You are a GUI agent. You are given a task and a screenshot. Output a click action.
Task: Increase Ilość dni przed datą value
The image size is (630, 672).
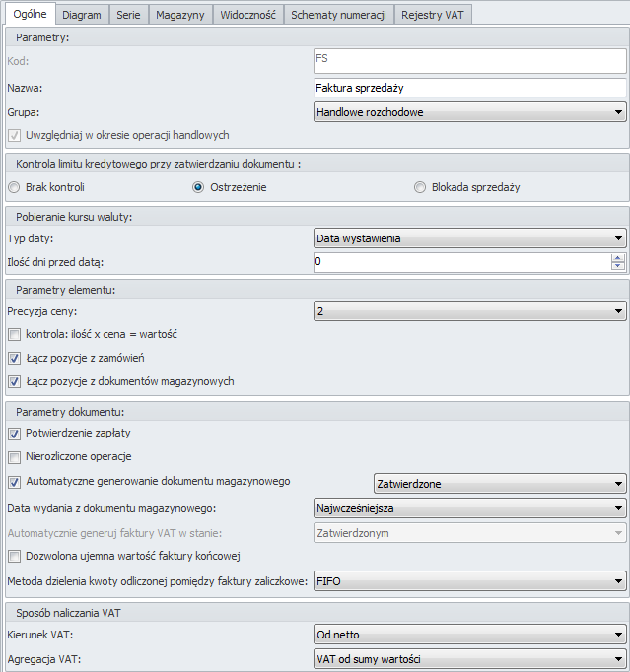[x=618, y=258]
